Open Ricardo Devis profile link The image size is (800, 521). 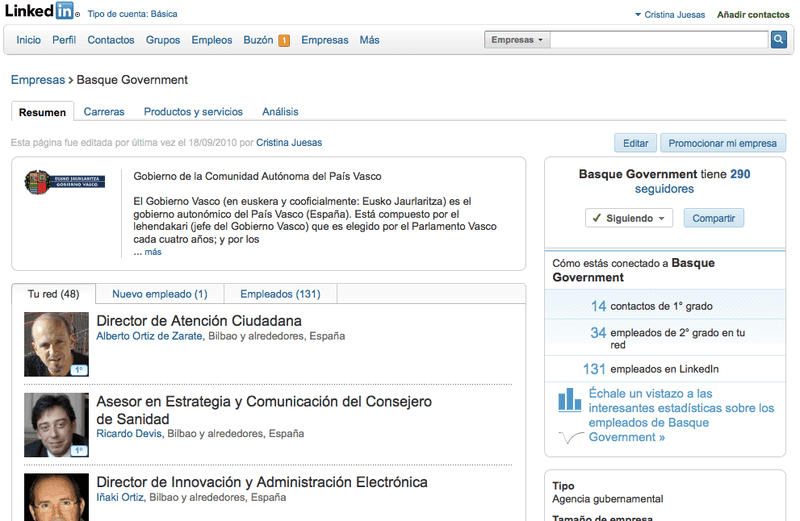129,434
